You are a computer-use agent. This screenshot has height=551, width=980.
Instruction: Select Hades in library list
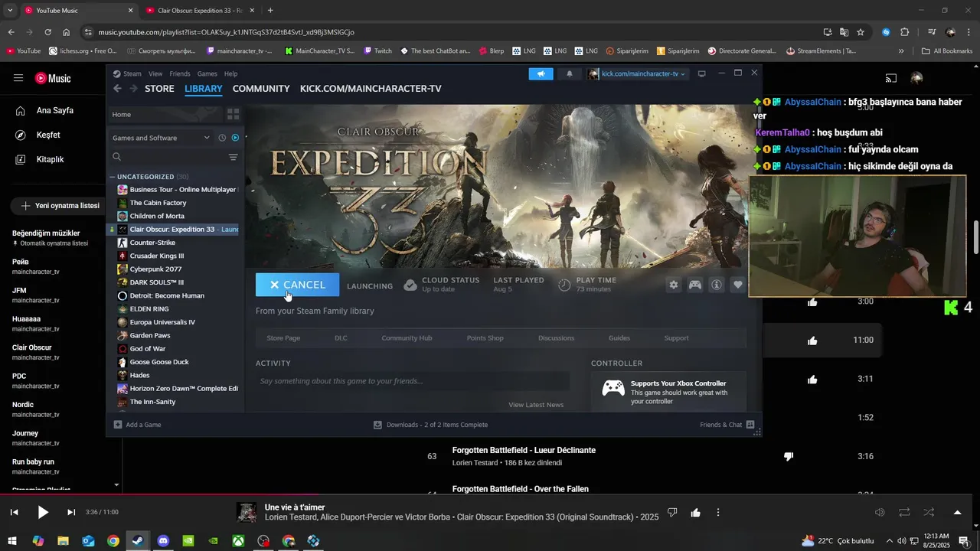coord(139,375)
